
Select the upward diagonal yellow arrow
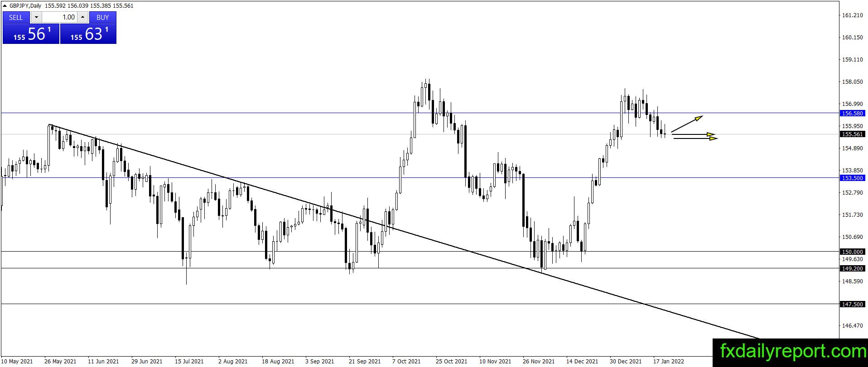[687, 124]
